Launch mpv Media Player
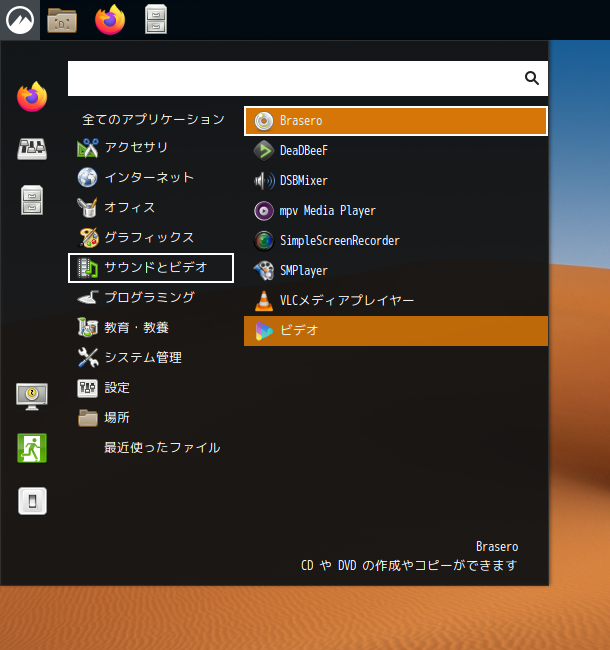 tap(396, 211)
